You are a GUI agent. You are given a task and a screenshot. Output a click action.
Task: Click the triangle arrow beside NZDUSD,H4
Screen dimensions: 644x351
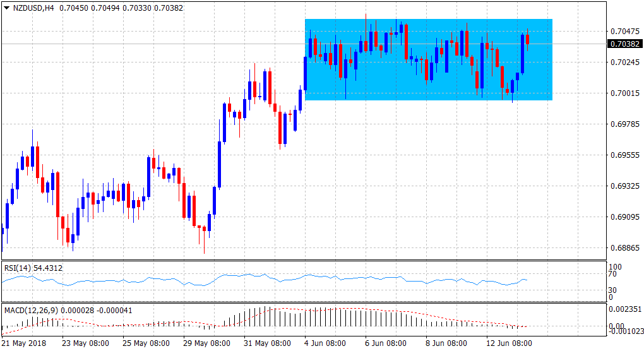click(6, 9)
